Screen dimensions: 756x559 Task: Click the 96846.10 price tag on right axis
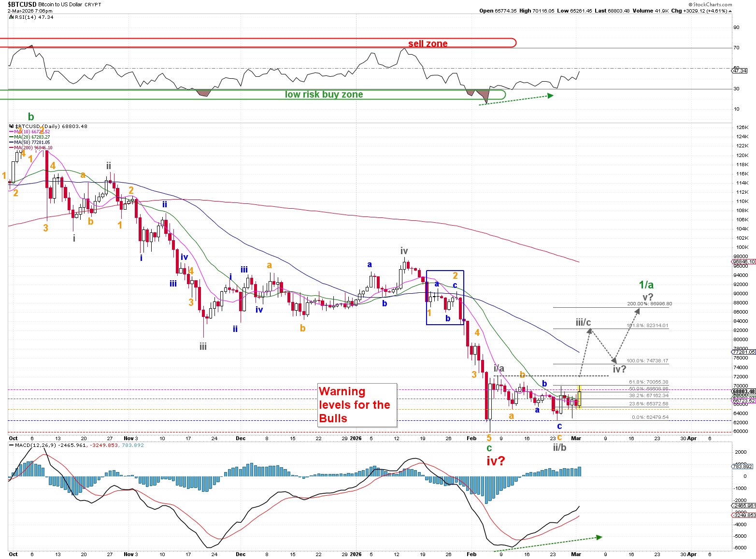point(744,261)
